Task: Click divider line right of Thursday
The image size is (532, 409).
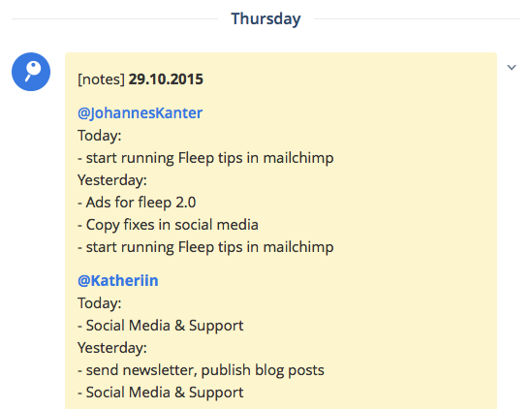Action: coord(417,19)
